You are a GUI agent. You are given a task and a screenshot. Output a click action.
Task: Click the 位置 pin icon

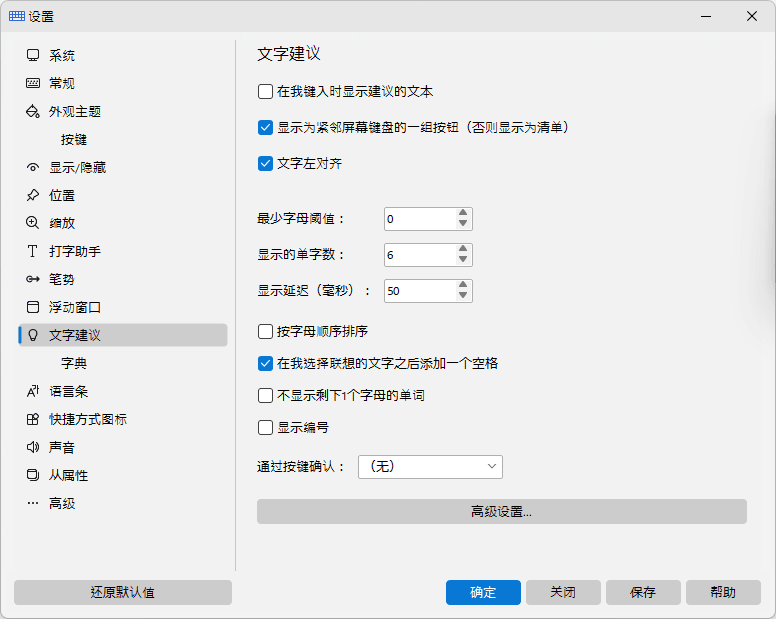coord(33,195)
